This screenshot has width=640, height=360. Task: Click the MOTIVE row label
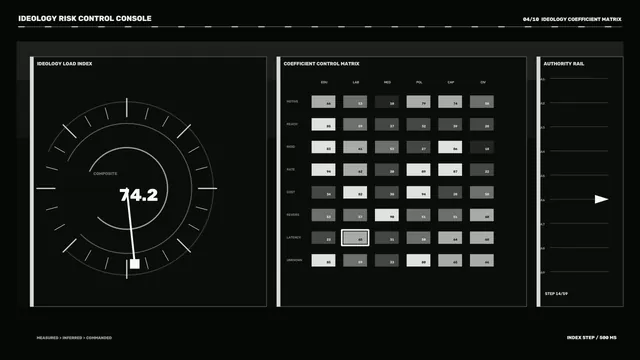click(292, 102)
